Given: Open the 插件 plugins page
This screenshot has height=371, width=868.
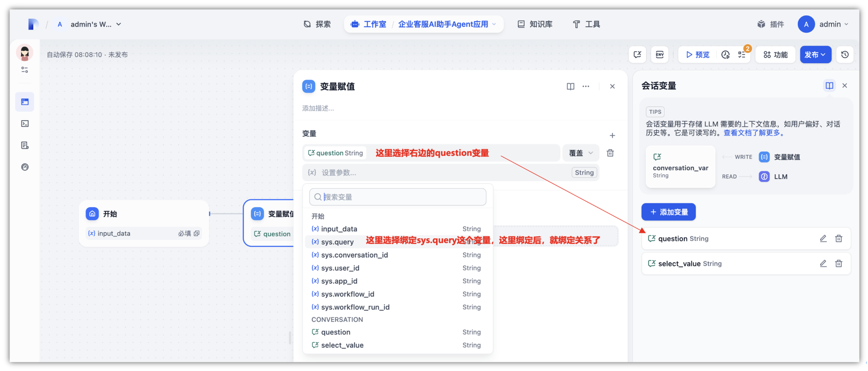Looking at the screenshot, I should coord(771,24).
